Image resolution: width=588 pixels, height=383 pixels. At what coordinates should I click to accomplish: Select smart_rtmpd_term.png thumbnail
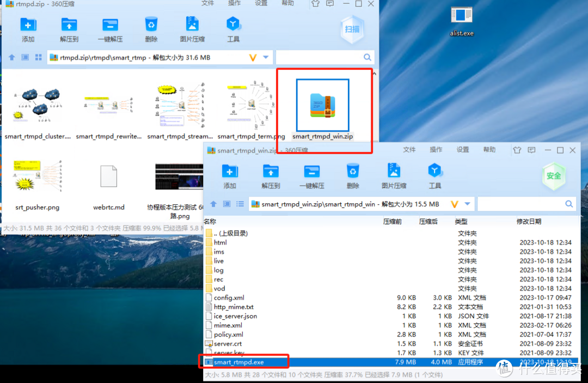(x=251, y=106)
